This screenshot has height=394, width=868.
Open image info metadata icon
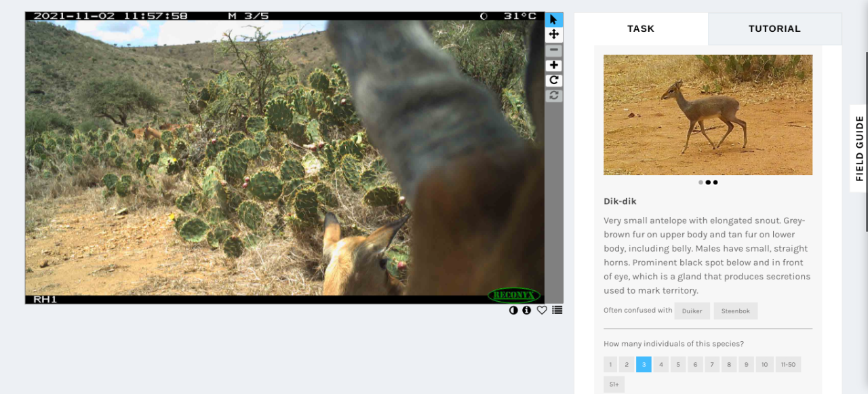(527, 310)
